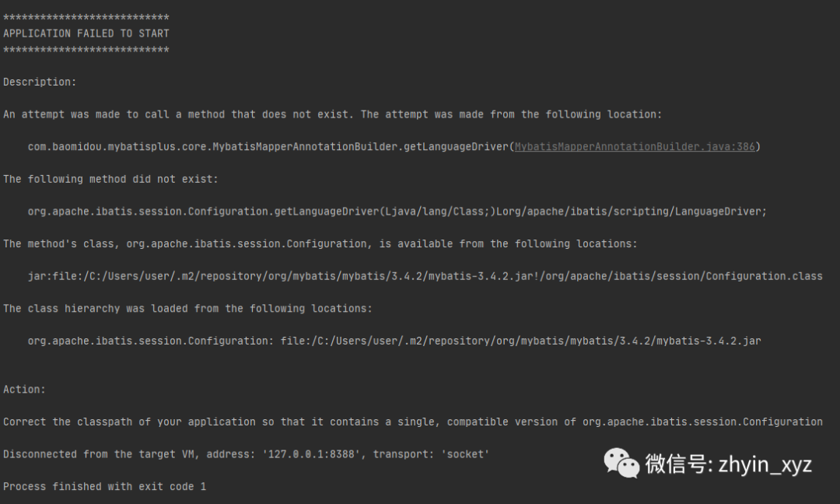
Task: Click the Configuration: file:/C:/Users path line
Action: (x=394, y=341)
